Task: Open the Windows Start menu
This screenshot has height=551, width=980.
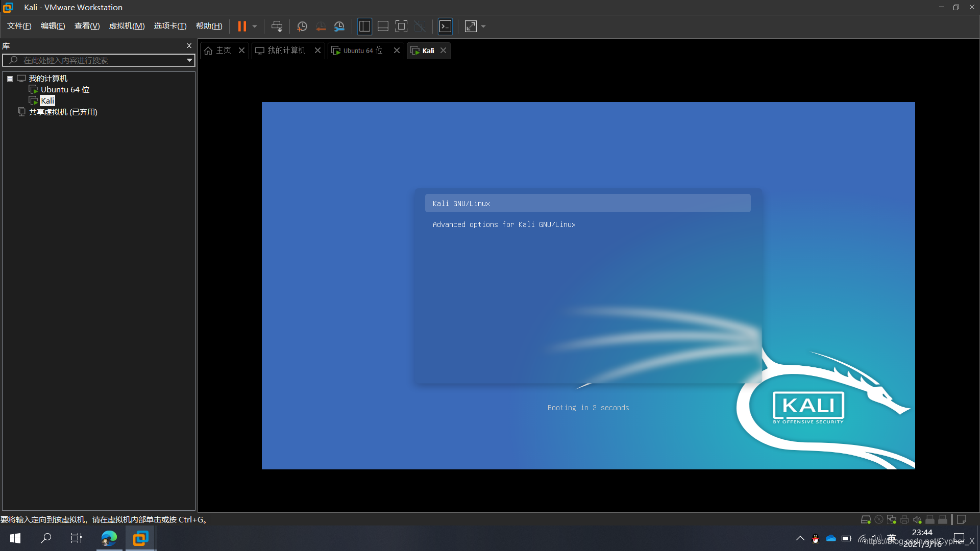Action: (x=15, y=538)
